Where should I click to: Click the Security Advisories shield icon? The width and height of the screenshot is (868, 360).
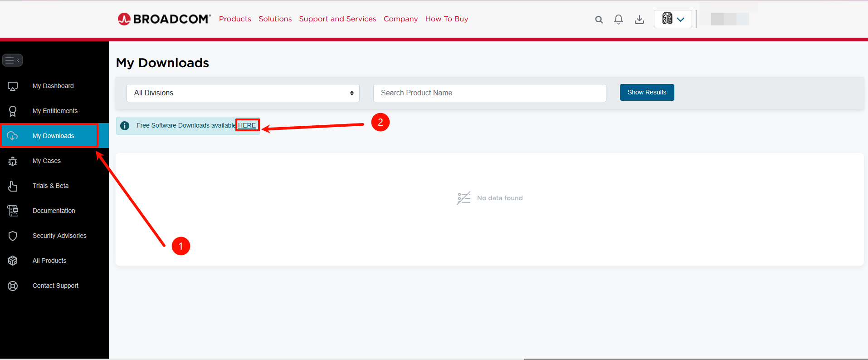click(13, 236)
